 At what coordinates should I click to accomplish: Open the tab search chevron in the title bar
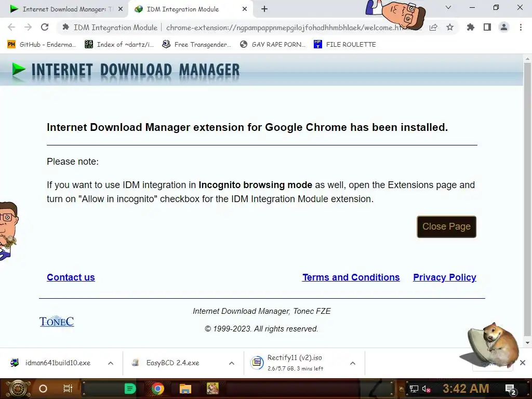click(x=448, y=7)
